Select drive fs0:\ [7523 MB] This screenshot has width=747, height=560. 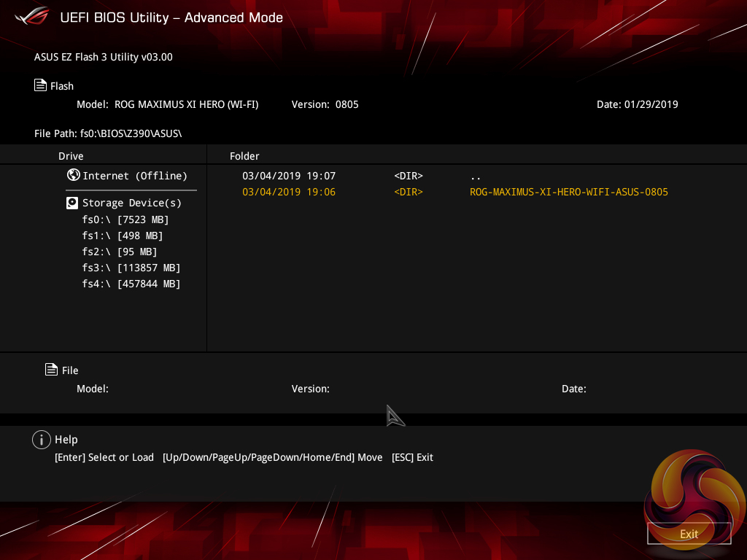click(125, 219)
